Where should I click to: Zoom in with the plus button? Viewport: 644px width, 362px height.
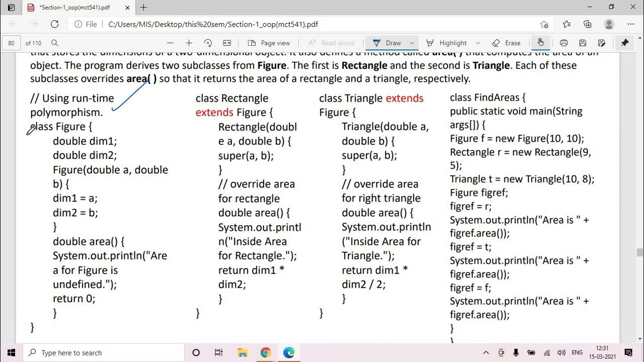[189, 43]
